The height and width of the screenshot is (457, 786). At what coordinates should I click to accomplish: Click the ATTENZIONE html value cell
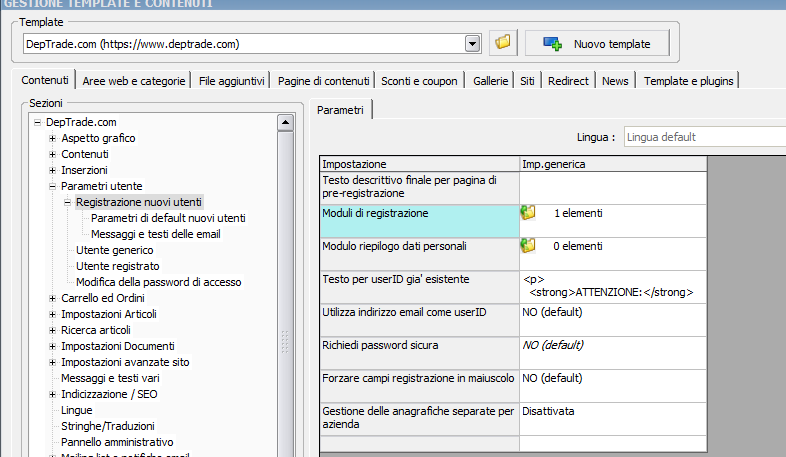[614, 287]
